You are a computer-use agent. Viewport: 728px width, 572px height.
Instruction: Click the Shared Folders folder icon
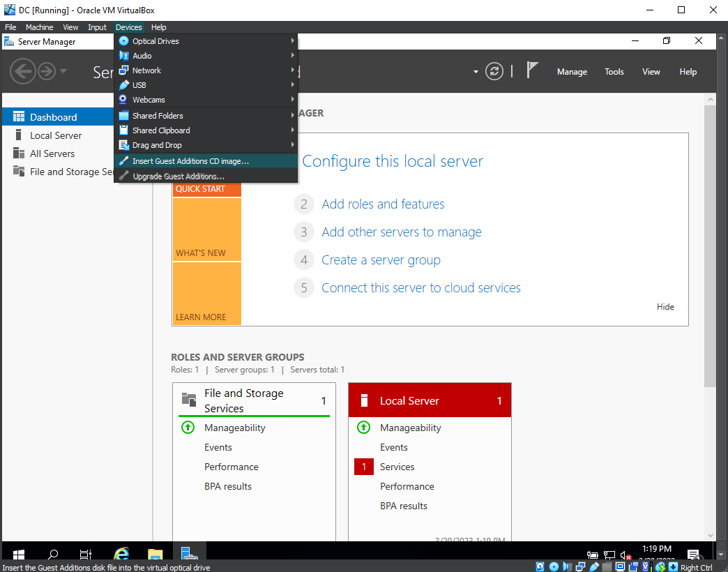[x=123, y=116]
